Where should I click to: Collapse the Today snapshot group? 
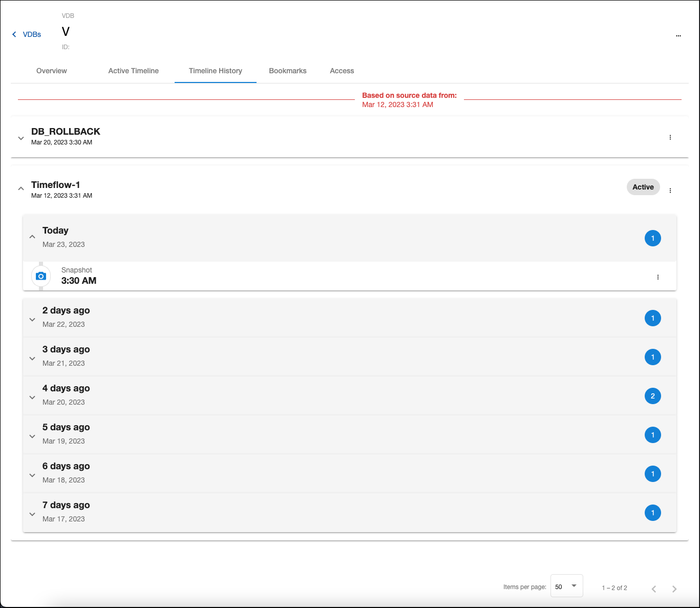pyautogui.click(x=32, y=236)
